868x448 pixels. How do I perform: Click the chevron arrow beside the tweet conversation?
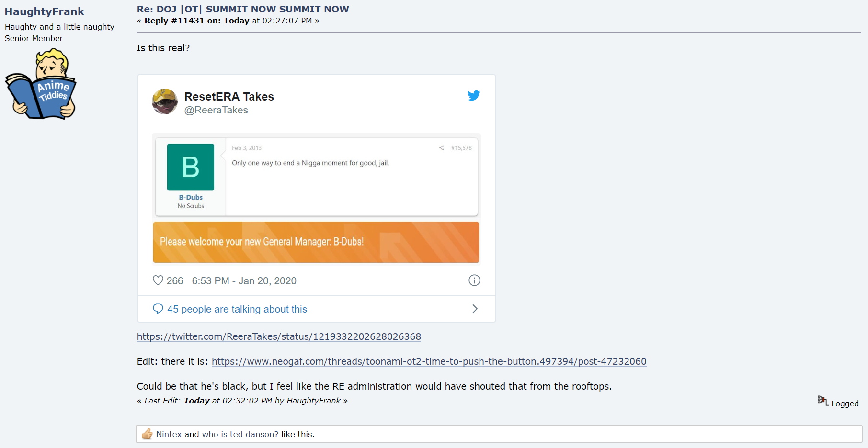pos(475,309)
